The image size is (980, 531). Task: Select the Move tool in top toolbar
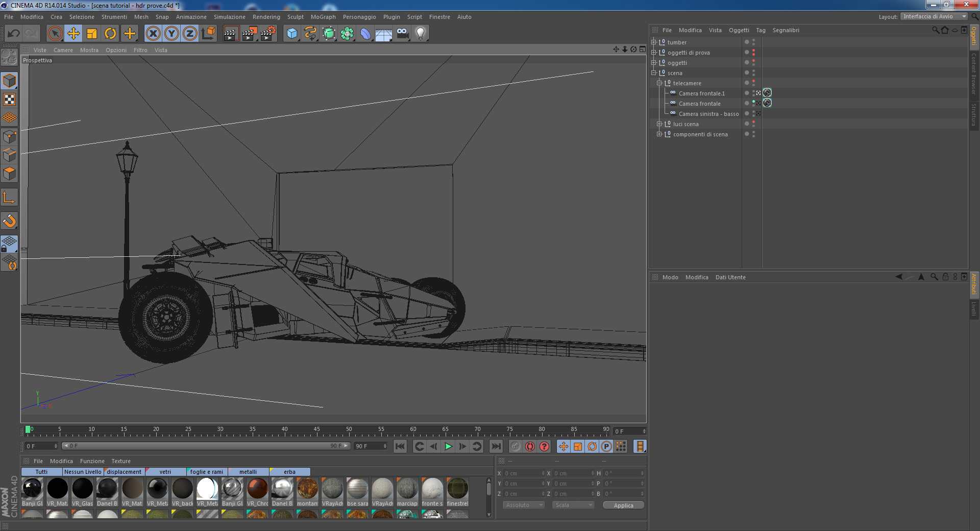pyautogui.click(x=73, y=34)
